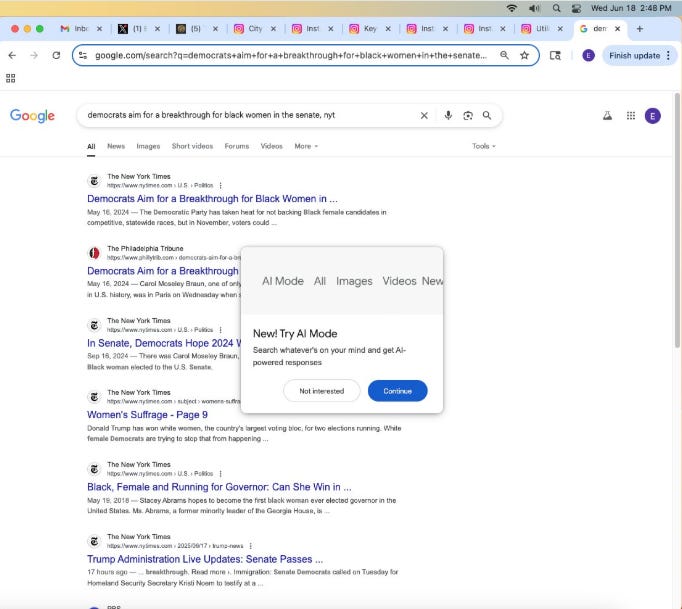Click the zoom magnifier in address bar

(x=504, y=55)
